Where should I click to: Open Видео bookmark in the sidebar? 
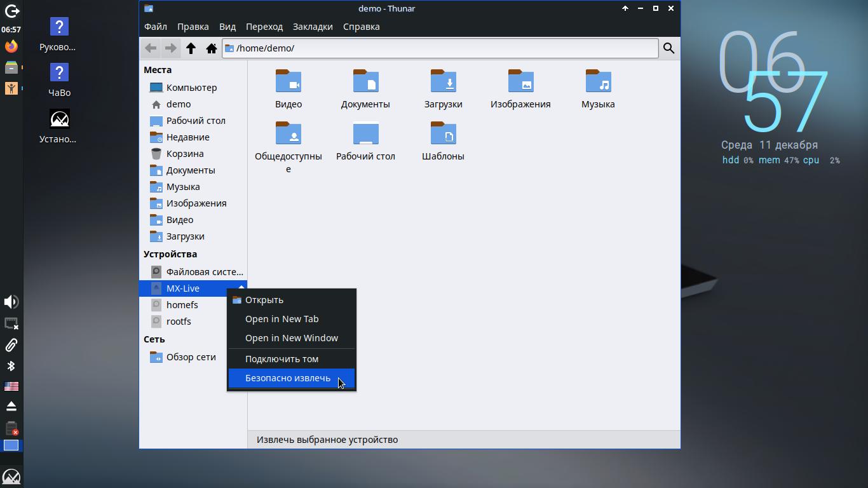[x=193, y=220]
